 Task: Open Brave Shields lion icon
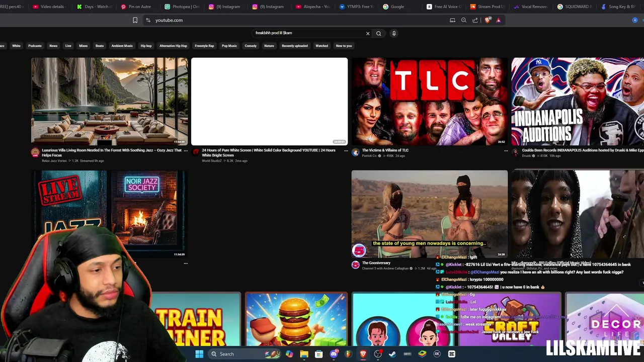pos(488,20)
